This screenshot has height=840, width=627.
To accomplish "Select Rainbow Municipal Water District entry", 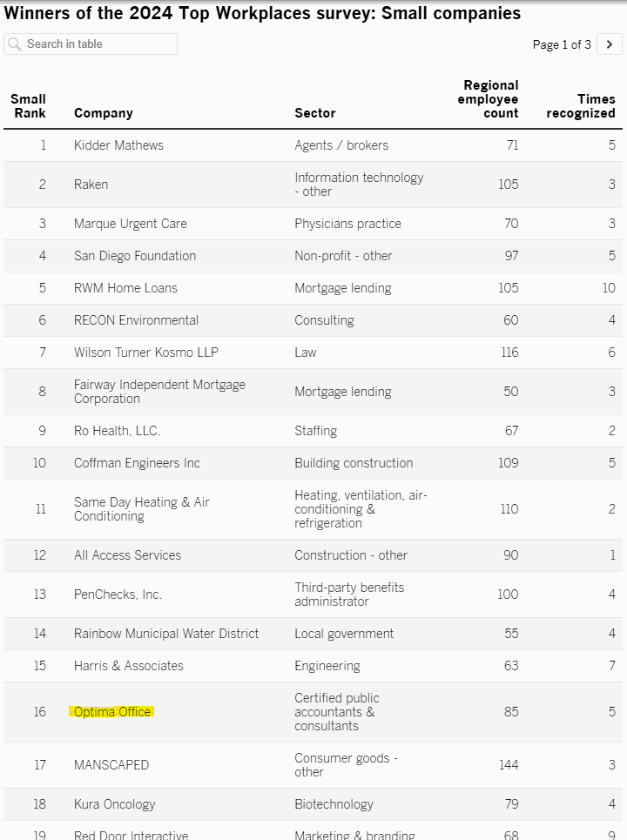I will (166, 634).
